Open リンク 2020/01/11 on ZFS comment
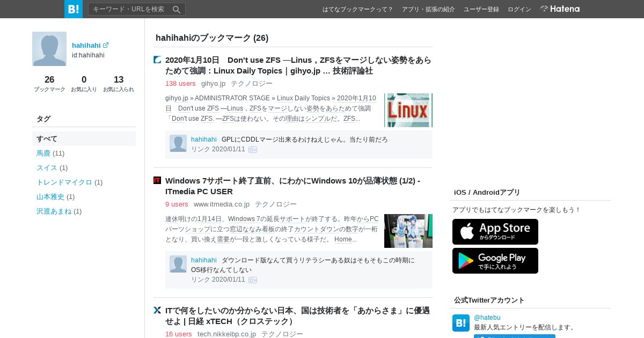 [218, 149]
